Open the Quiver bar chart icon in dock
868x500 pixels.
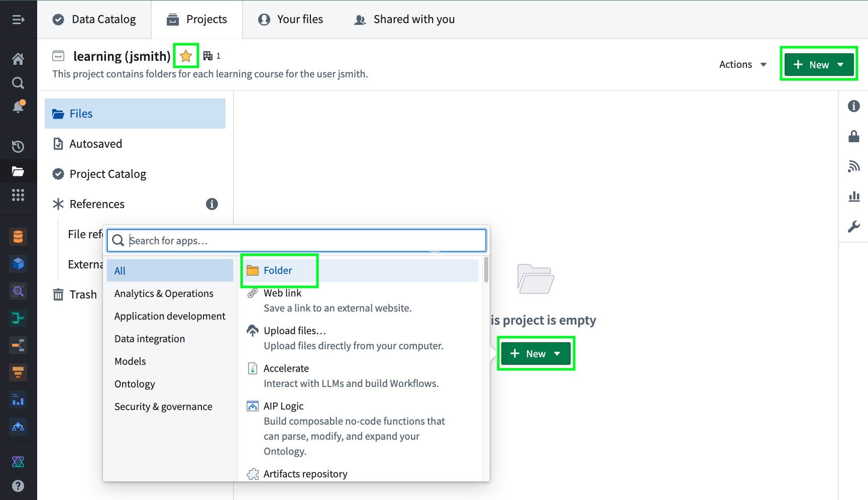pos(18,399)
